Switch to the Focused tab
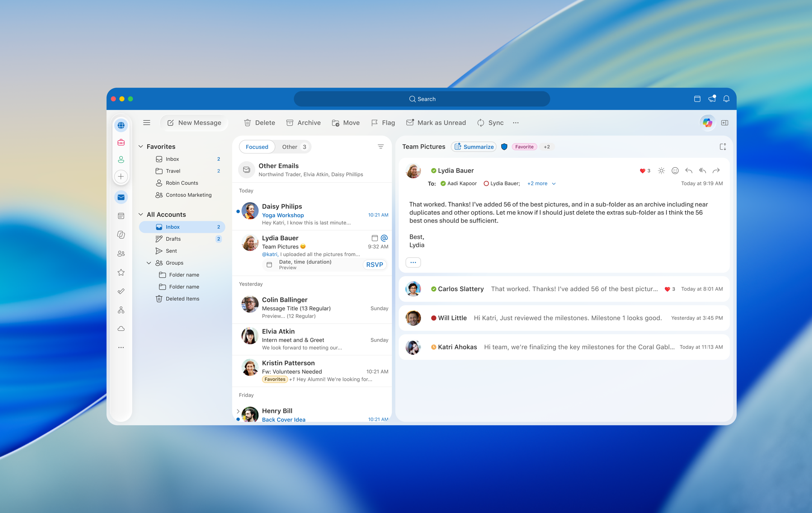The image size is (812, 513). (x=257, y=147)
